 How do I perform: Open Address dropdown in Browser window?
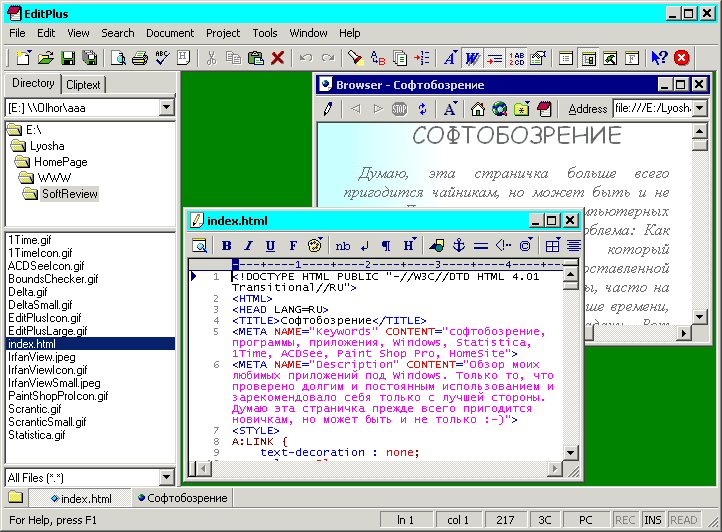pos(700,108)
